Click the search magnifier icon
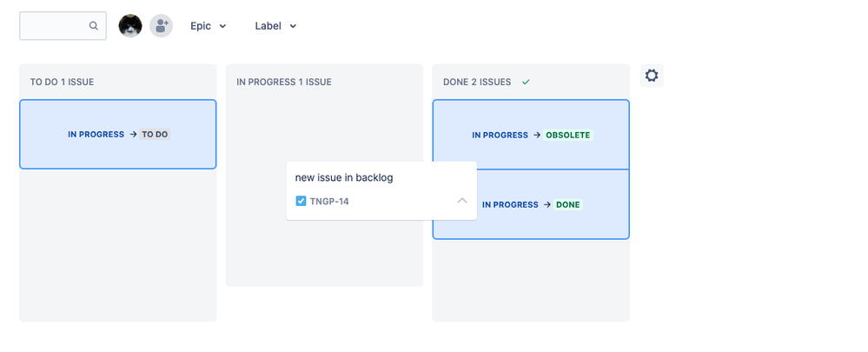Image resolution: width=868 pixels, height=352 pixels. tap(94, 25)
